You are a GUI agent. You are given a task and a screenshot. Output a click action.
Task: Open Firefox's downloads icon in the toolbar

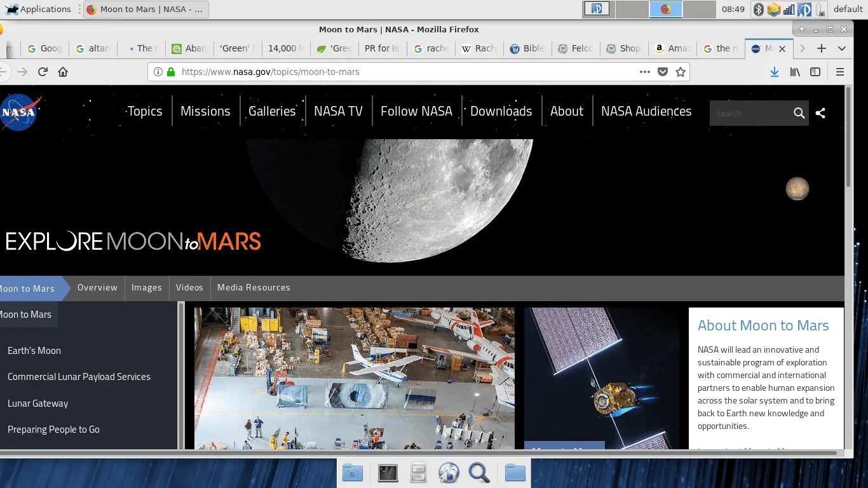tap(774, 72)
